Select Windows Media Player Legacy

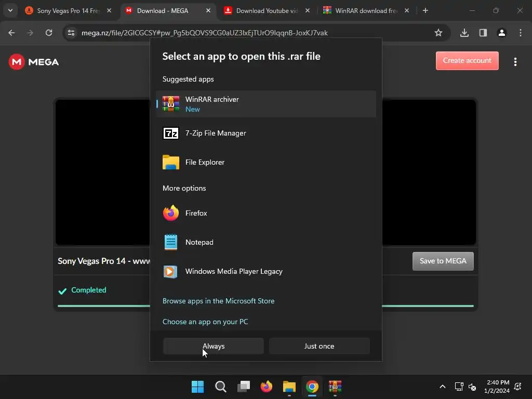coord(265,271)
